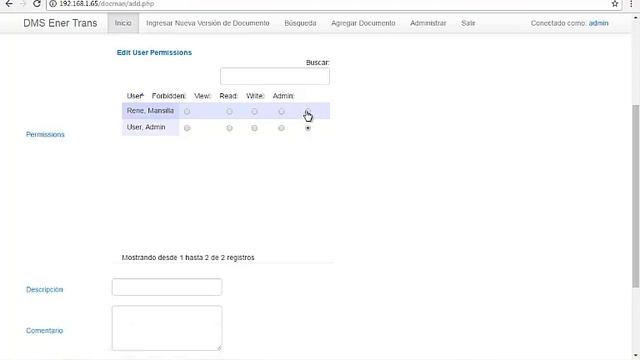Log out using Salir
640x360 pixels.
click(x=468, y=23)
